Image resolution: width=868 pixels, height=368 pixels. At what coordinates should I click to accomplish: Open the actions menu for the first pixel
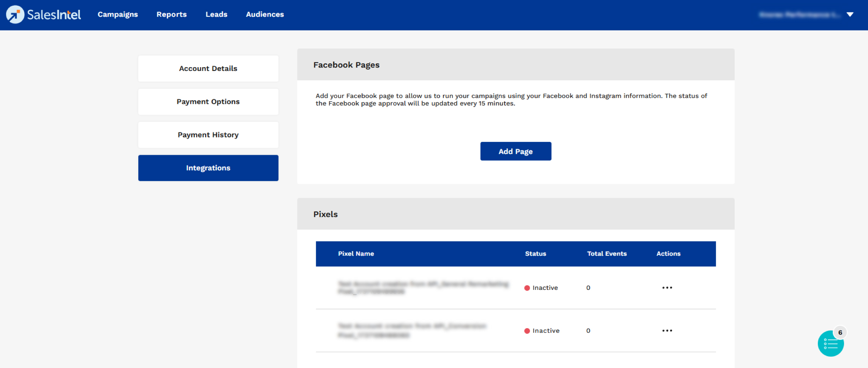[667, 287]
